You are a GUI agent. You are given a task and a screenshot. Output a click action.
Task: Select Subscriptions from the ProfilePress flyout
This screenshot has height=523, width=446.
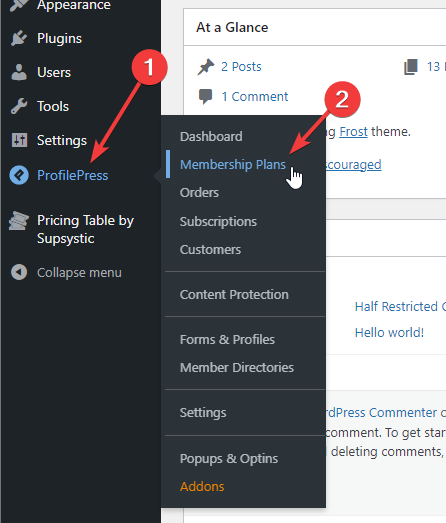218,221
